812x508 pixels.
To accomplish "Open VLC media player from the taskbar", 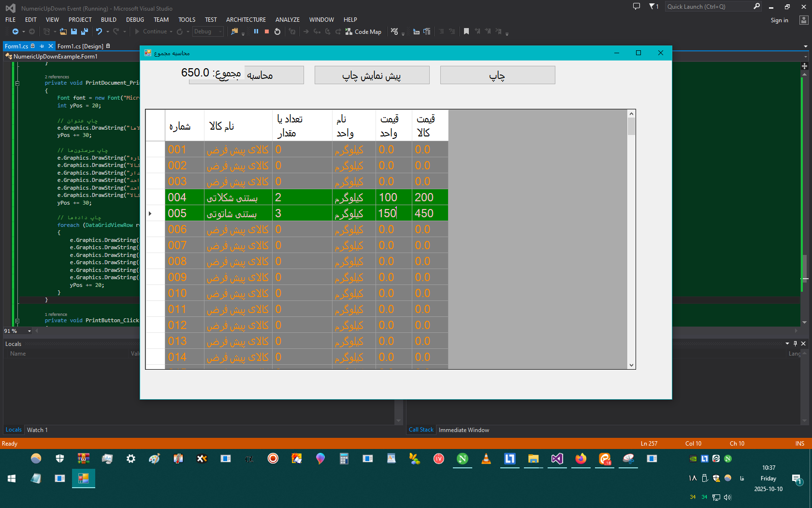I will 486,459.
